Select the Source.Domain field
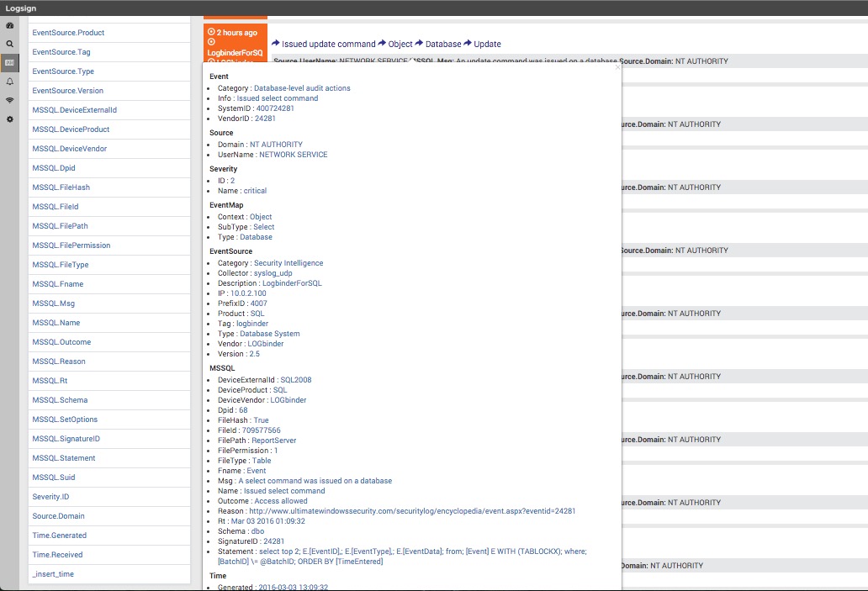Image resolution: width=868 pixels, height=591 pixels. tap(109, 517)
